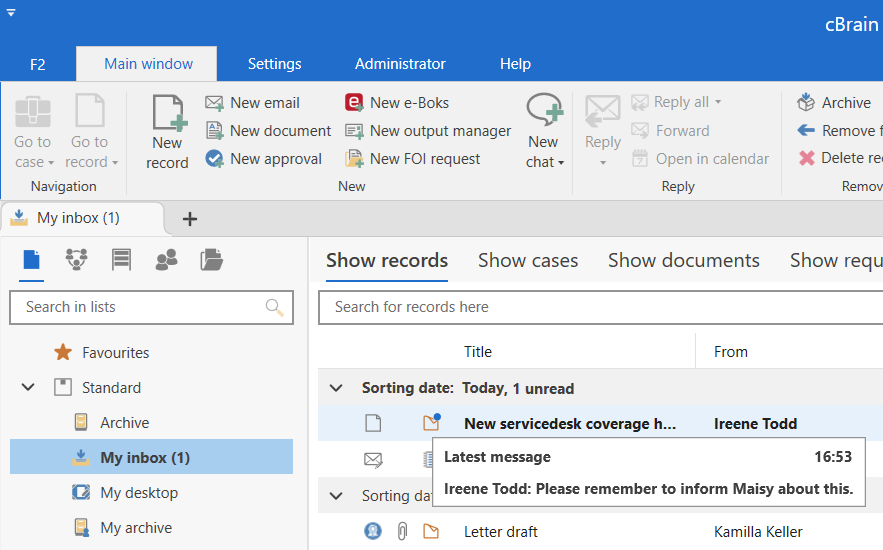
Task: Open the New servicedesk coverage record
Action: coord(569,423)
